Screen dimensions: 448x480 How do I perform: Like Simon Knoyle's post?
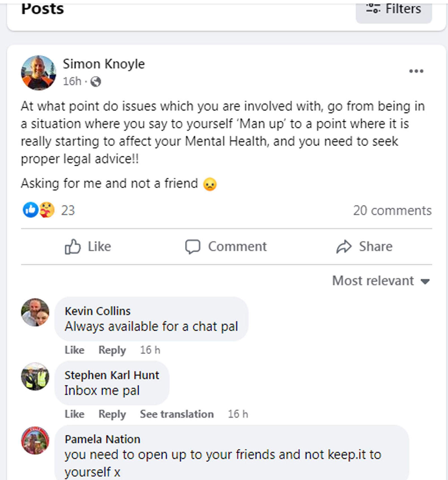88,247
